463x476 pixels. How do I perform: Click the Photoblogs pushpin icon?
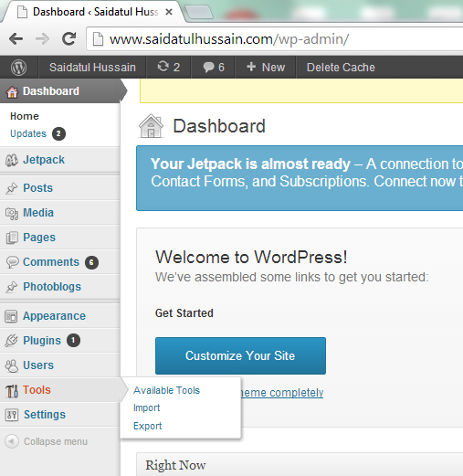[x=12, y=287]
